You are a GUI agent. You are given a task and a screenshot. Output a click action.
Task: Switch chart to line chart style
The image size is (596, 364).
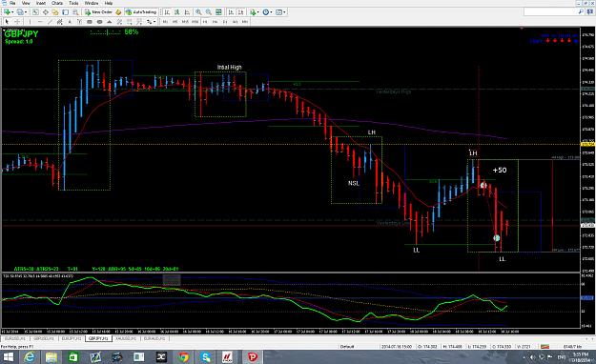pos(187,12)
